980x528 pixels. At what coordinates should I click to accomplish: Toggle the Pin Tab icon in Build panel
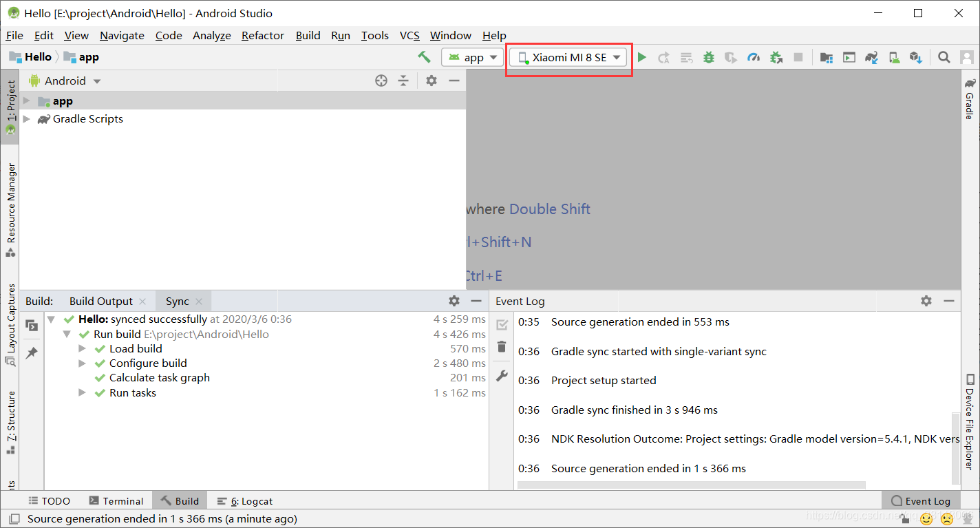tap(32, 353)
